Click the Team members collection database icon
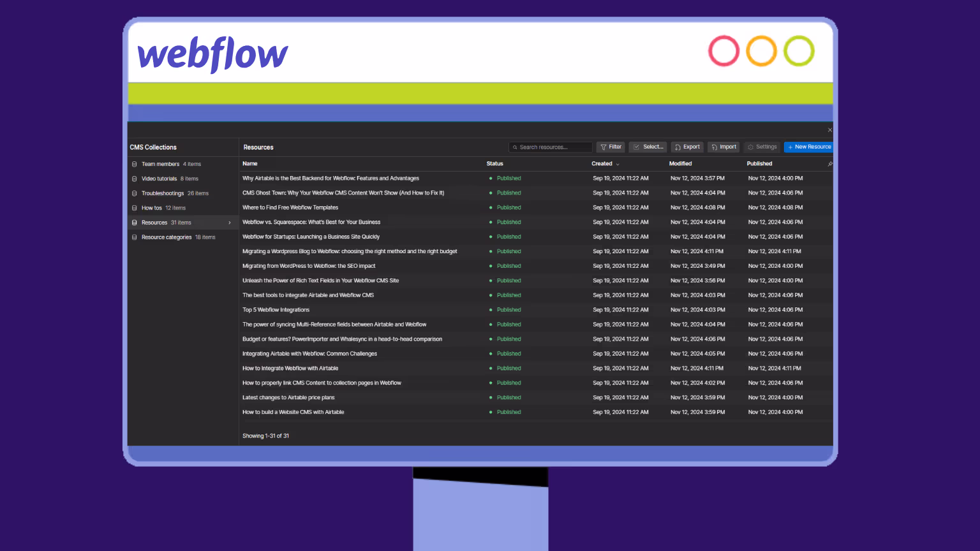Screen dimensions: 980x551 (134, 164)
